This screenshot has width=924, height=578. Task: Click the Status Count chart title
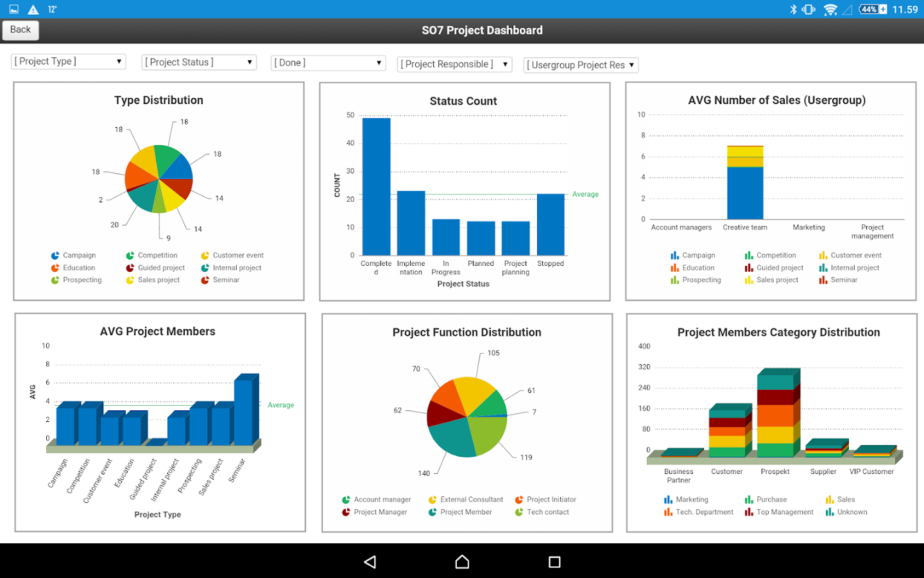coord(463,101)
